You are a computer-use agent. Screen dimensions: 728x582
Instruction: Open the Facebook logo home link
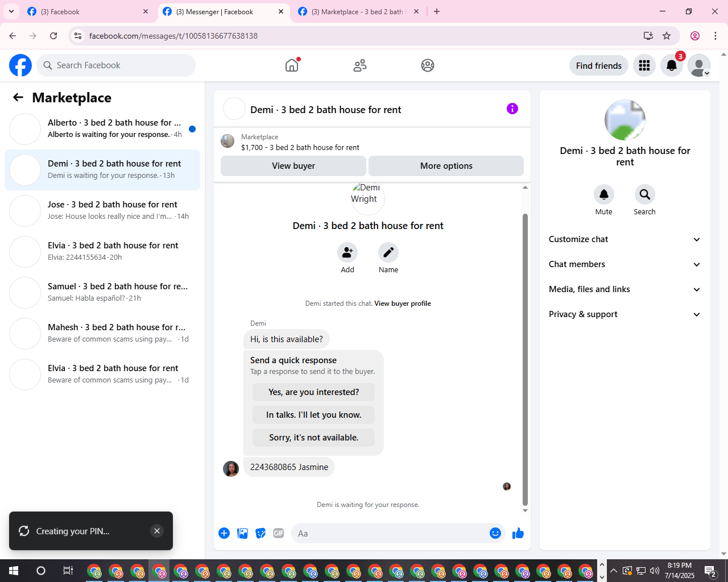tap(20, 65)
